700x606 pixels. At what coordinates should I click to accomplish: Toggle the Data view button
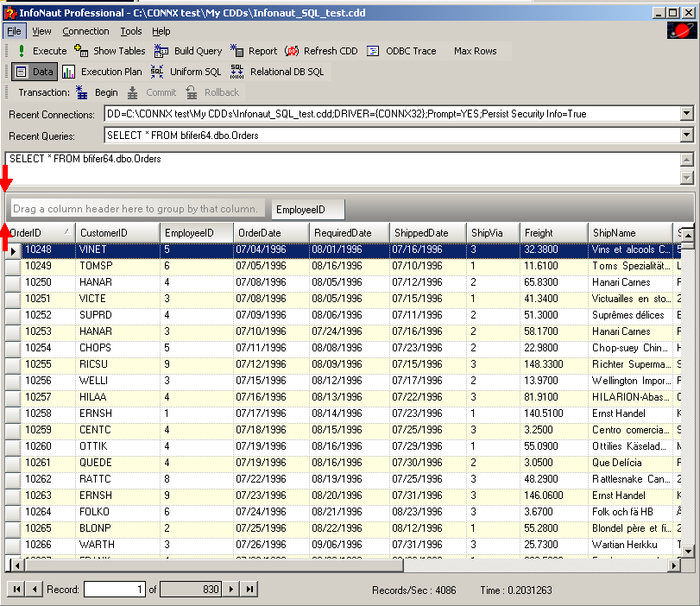coord(35,72)
